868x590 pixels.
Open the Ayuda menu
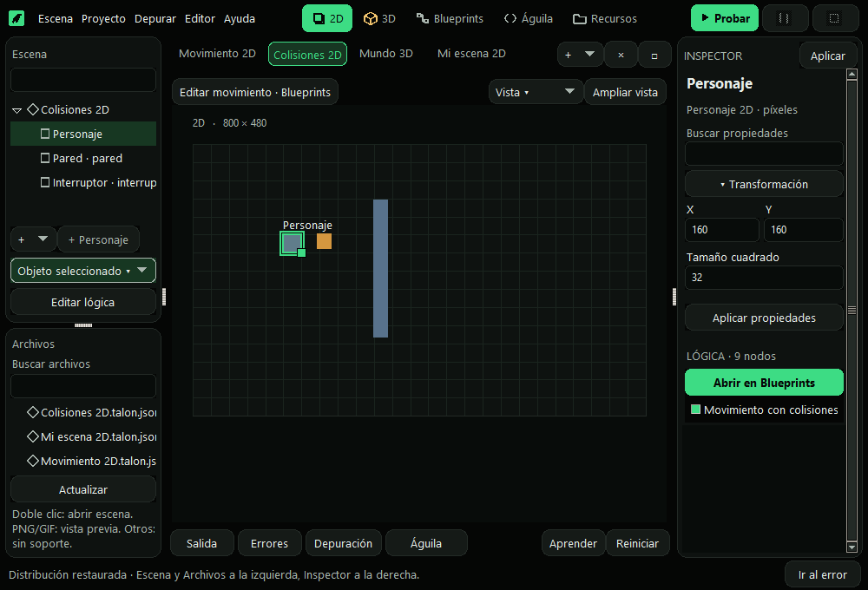240,18
